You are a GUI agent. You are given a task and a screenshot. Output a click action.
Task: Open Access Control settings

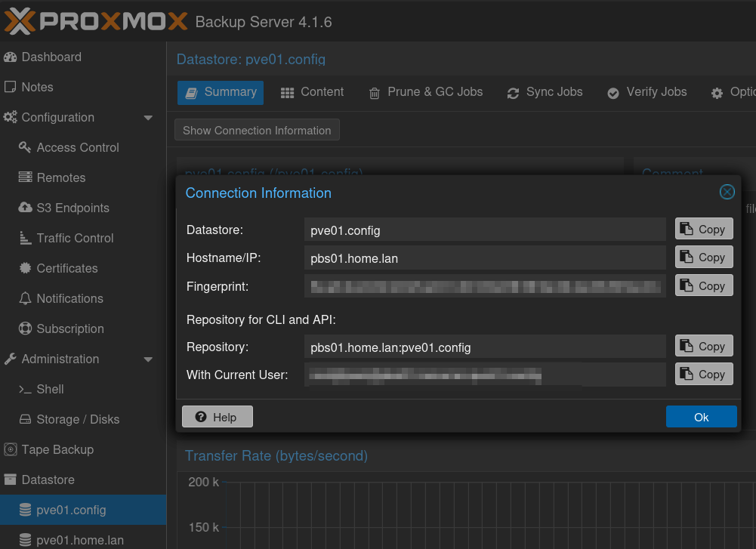click(x=77, y=147)
